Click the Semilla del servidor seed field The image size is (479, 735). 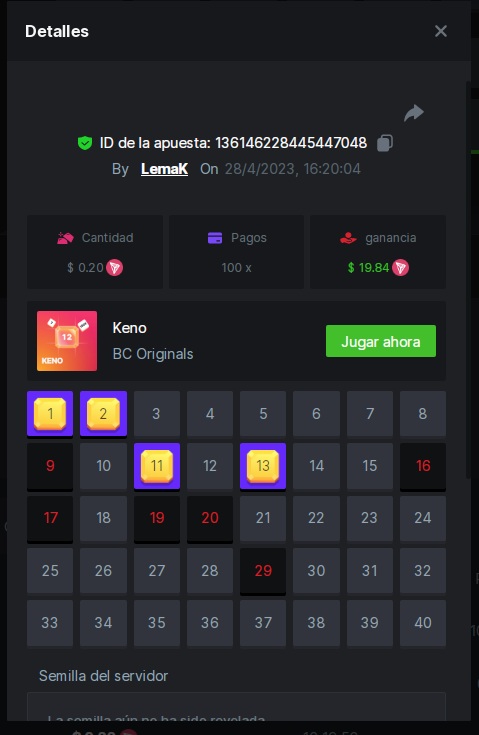[236, 707]
